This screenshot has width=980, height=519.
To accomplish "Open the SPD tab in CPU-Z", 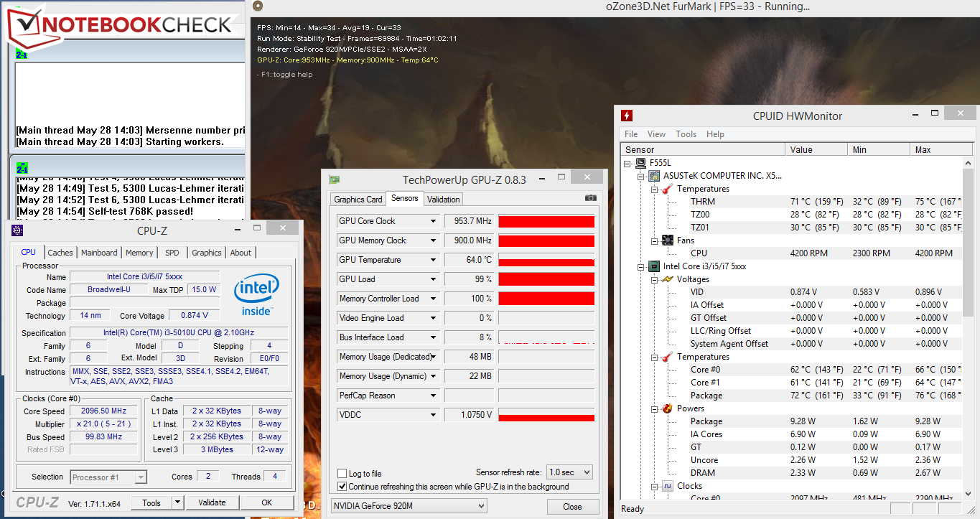I will [172, 253].
